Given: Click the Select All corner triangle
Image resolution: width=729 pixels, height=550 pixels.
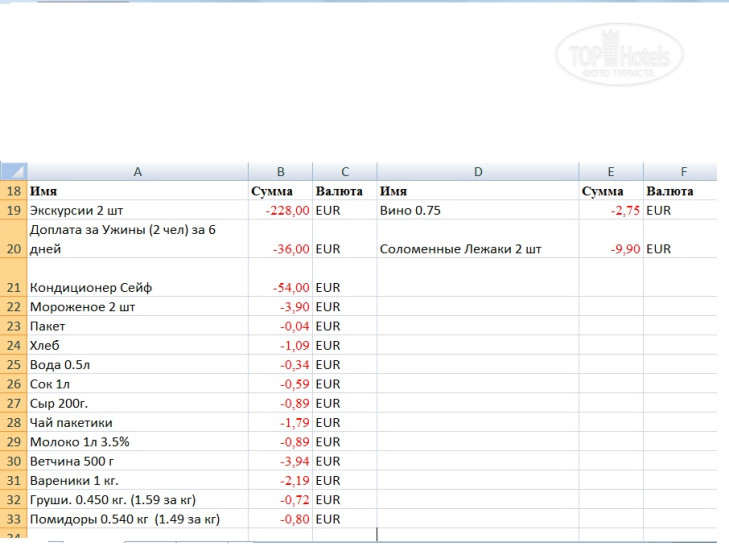Looking at the screenshot, I should point(14,172).
